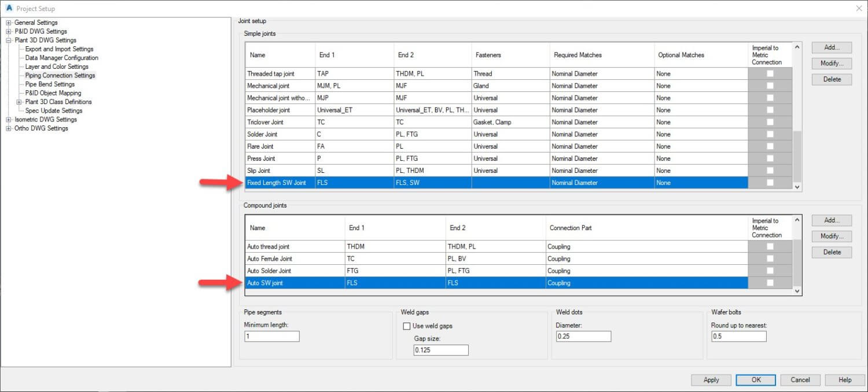This screenshot has height=392, width=868.
Task: Toggle Imperial to Metric for Auto thread joint
Action: coord(770,246)
